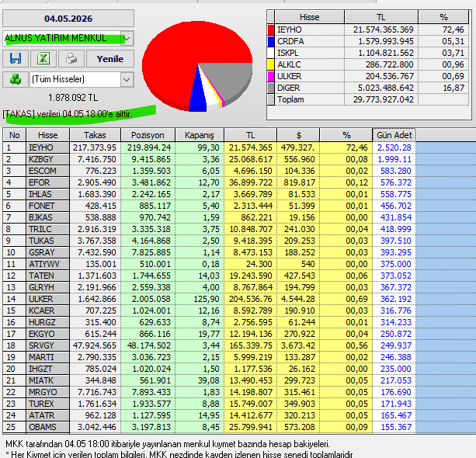
Task: Click the Toplam 29.773.927.042 value
Action: click(x=384, y=99)
